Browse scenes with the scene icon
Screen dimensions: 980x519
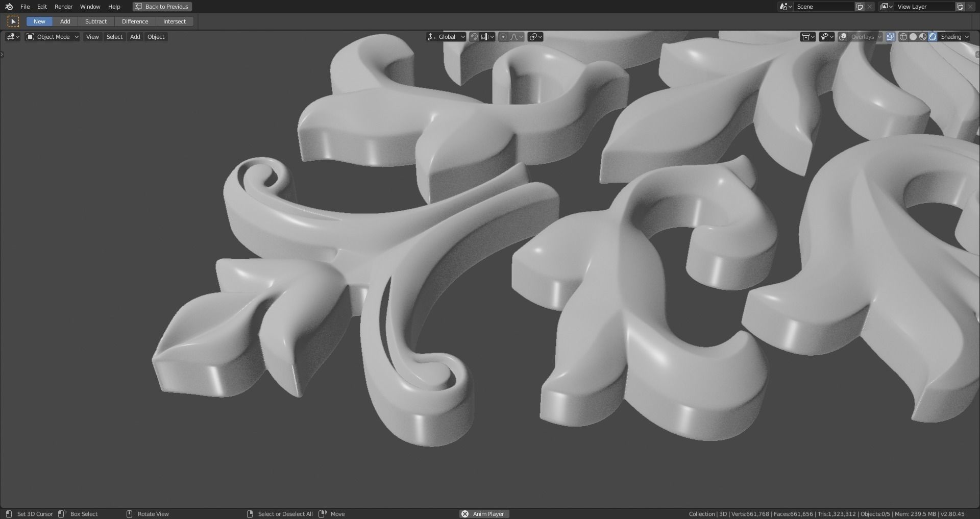point(786,7)
